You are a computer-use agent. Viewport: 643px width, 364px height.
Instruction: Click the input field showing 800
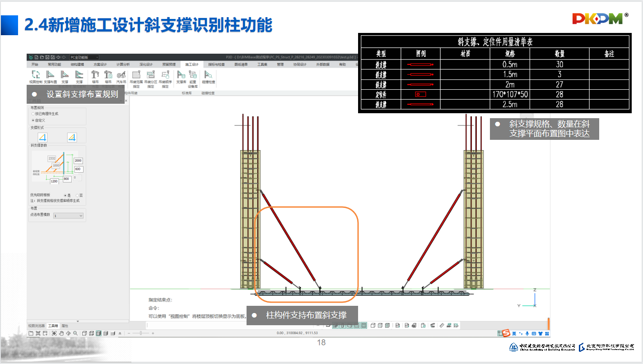point(66,179)
